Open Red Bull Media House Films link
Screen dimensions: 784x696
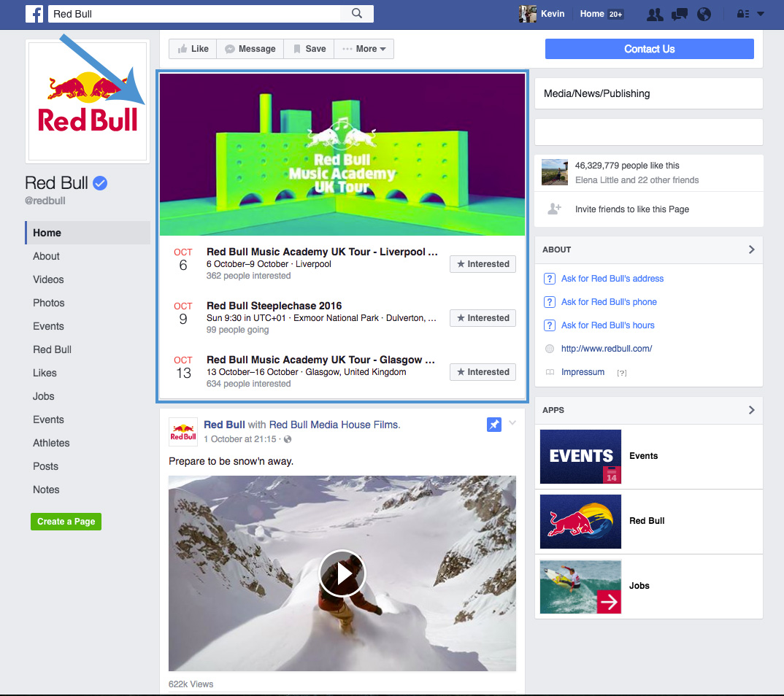(x=334, y=425)
